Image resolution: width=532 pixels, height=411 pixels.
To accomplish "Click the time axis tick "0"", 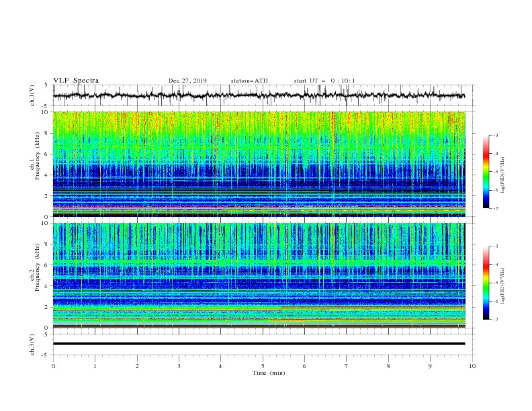I will [53, 366].
